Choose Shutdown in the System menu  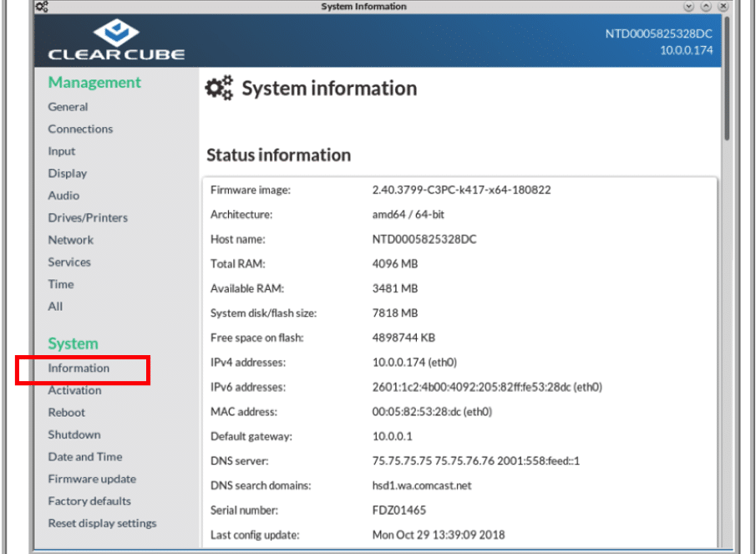pyautogui.click(x=74, y=435)
